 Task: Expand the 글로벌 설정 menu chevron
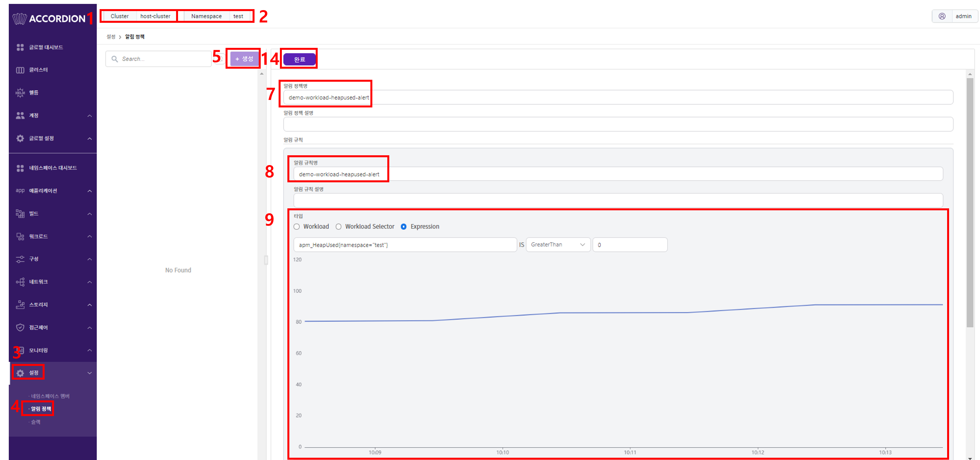point(90,138)
